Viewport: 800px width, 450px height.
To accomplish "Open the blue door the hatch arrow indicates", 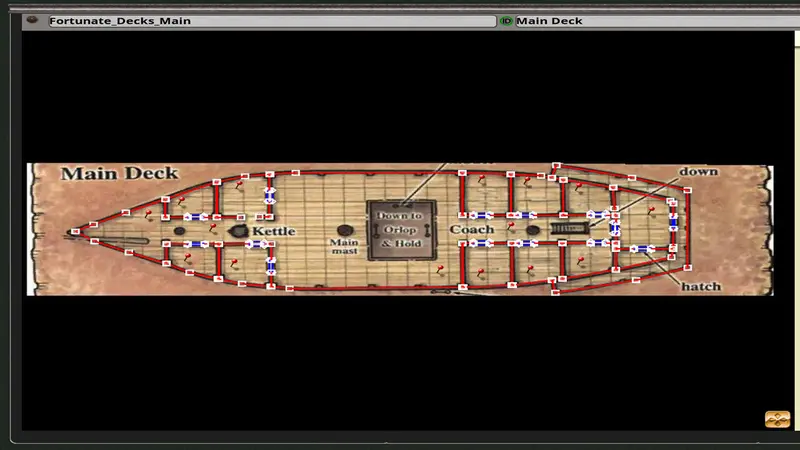I will coord(641,248).
